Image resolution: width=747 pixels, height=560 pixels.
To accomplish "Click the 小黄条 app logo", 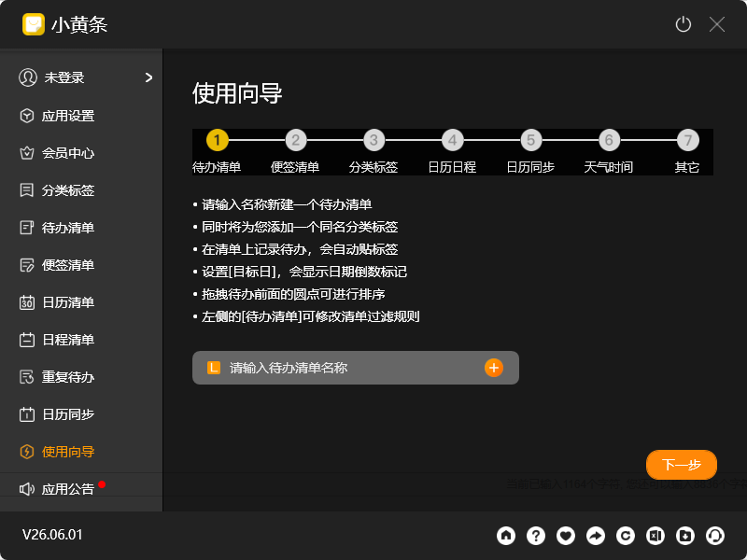I will [34, 24].
